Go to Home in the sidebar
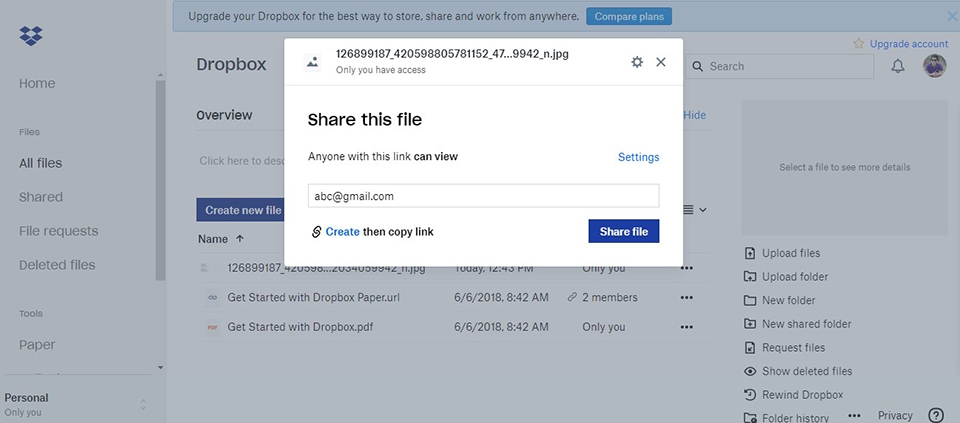 click(37, 83)
